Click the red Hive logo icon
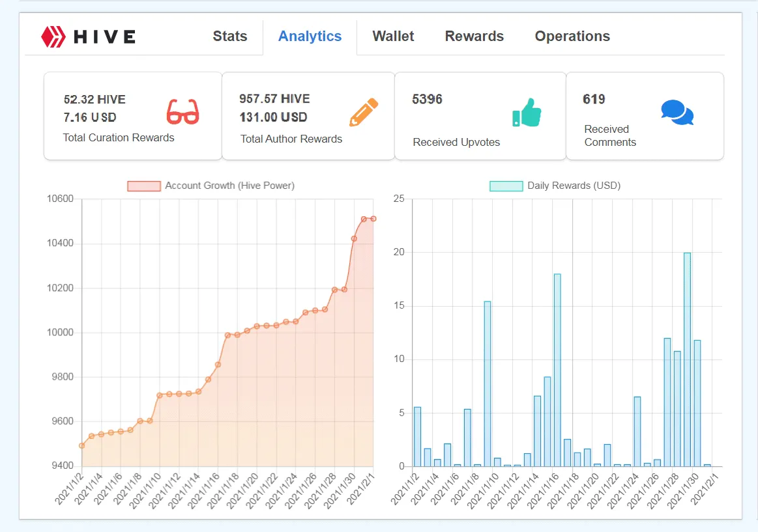This screenshot has width=758, height=532. tap(53, 36)
